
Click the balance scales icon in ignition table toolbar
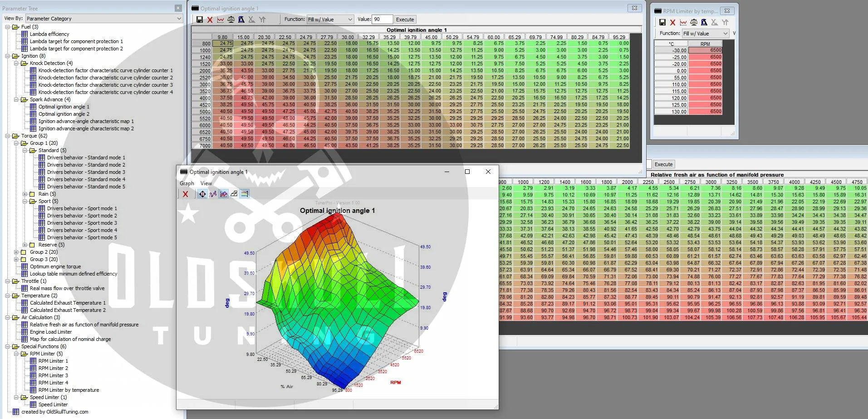pyautogui.click(x=231, y=20)
